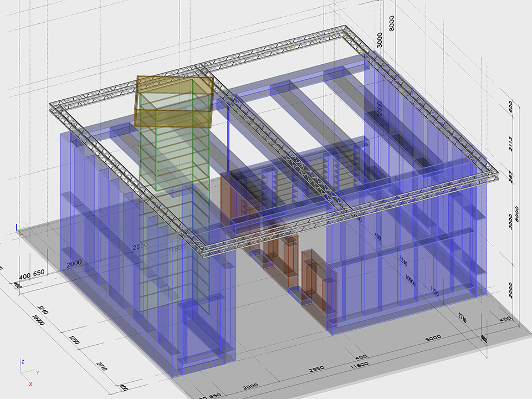Select the 600 dimension label on right side
Image resolution: width=532 pixels, height=399 pixels.
coord(510,106)
